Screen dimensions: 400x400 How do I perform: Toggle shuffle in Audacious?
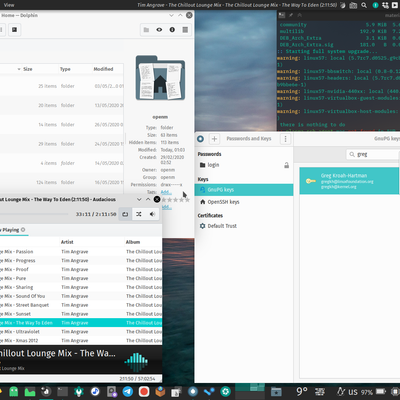coord(139,214)
